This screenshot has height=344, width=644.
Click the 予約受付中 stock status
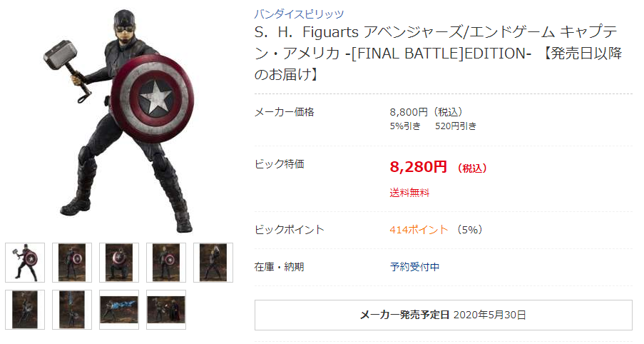pos(414,268)
